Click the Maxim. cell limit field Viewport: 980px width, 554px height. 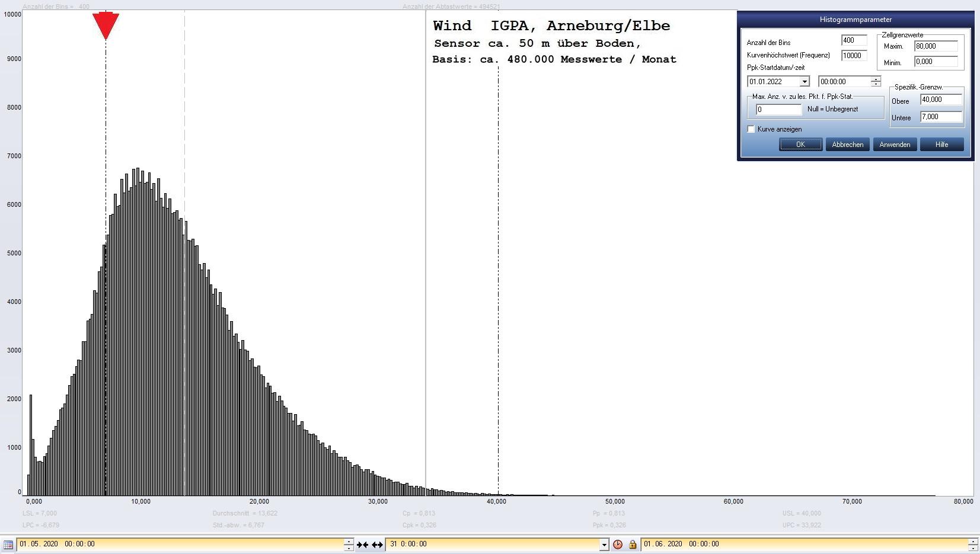point(936,46)
